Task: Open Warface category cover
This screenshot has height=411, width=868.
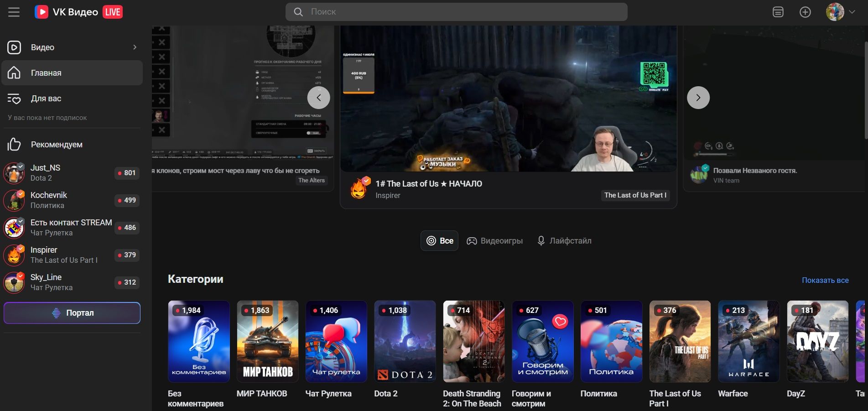Action: 749,341
